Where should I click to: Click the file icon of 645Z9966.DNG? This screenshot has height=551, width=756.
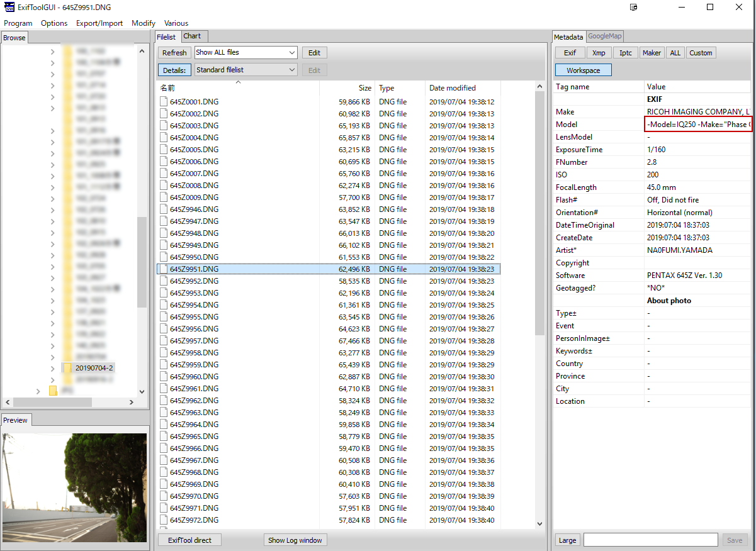[x=164, y=448]
